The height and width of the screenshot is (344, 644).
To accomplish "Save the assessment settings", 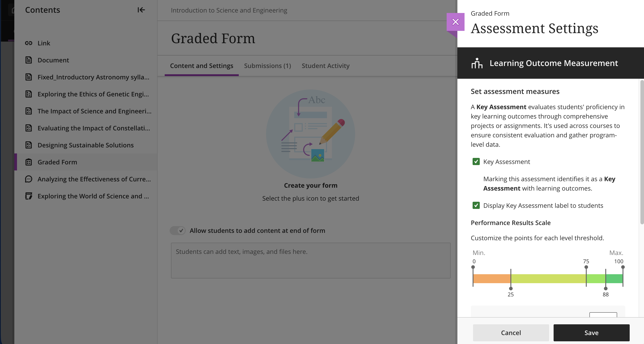I will (x=591, y=333).
